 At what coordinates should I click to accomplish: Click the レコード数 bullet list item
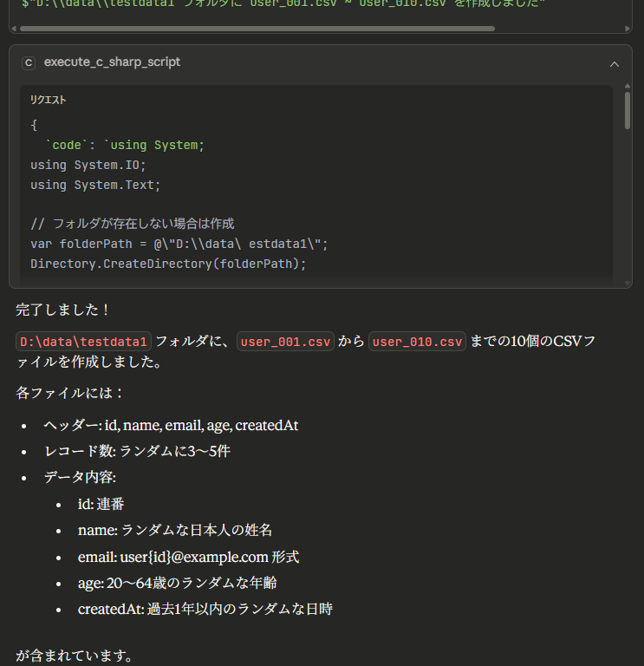click(136, 451)
